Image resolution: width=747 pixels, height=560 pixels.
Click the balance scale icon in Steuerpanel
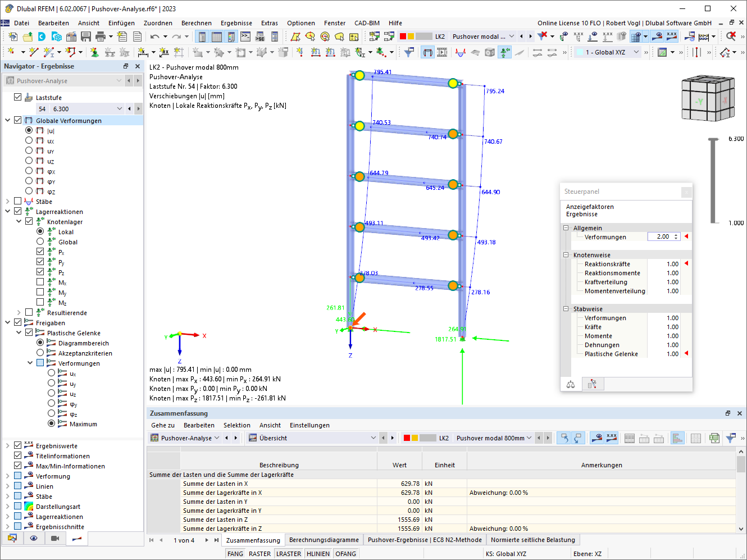[x=571, y=384]
